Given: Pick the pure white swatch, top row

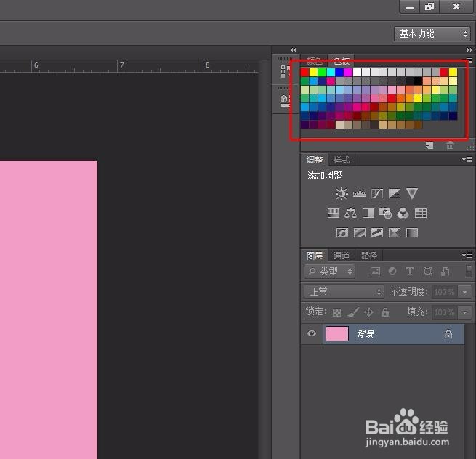Looking at the screenshot, I should point(357,72).
